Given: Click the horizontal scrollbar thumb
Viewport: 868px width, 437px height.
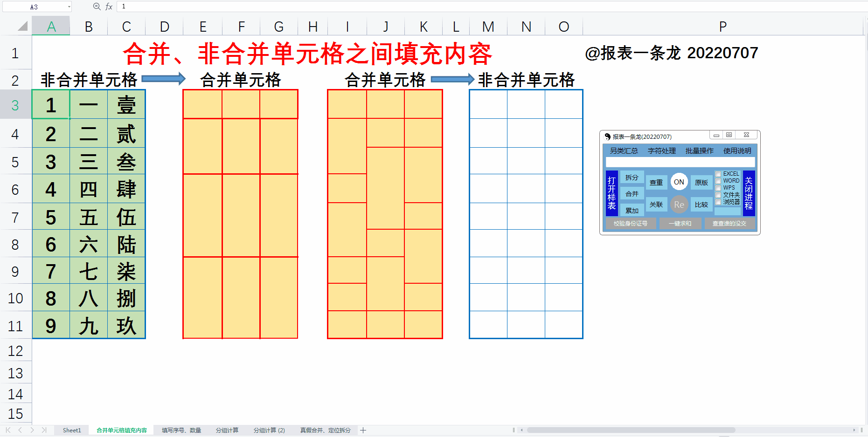Looking at the screenshot, I should point(631,430).
